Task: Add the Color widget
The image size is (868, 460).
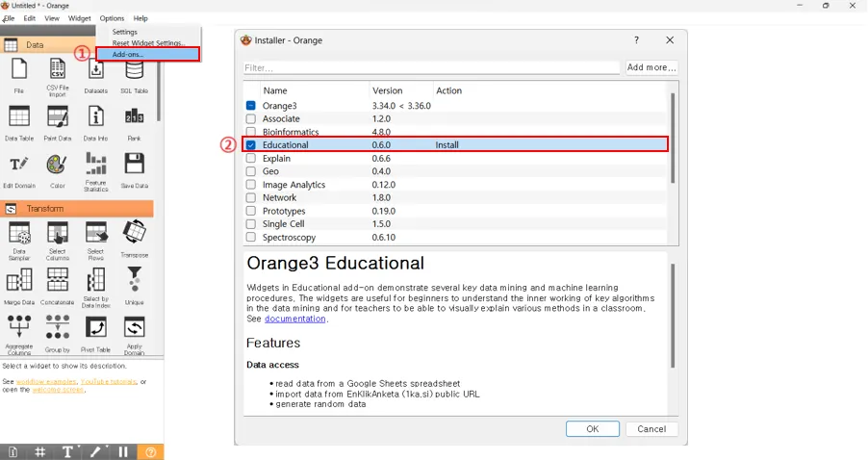Action: click(58, 170)
